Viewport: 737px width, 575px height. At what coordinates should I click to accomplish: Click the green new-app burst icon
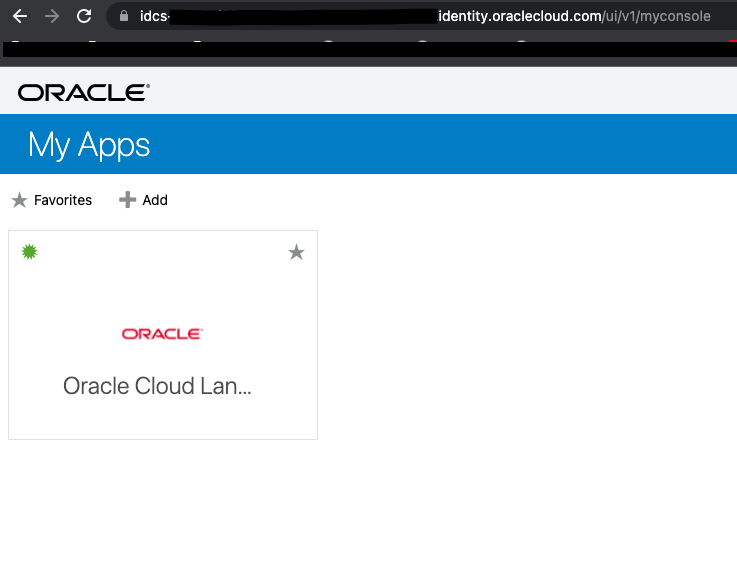pyautogui.click(x=30, y=252)
